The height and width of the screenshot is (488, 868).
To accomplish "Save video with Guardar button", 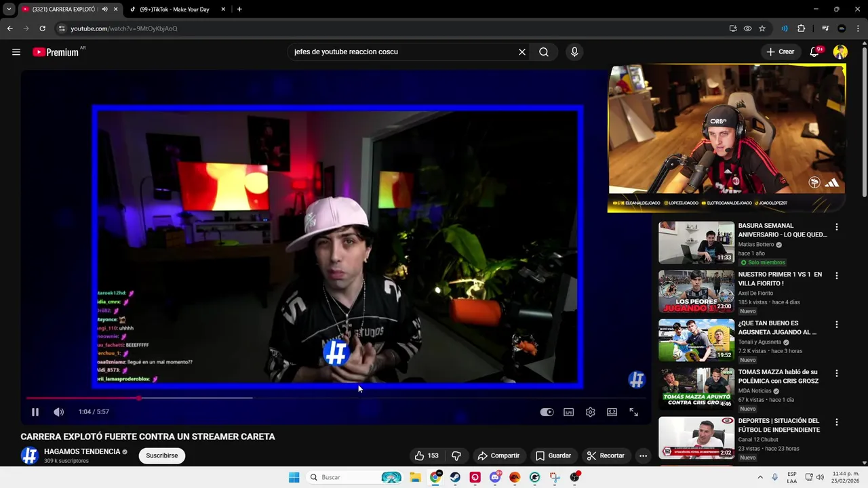I will (553, 455).
